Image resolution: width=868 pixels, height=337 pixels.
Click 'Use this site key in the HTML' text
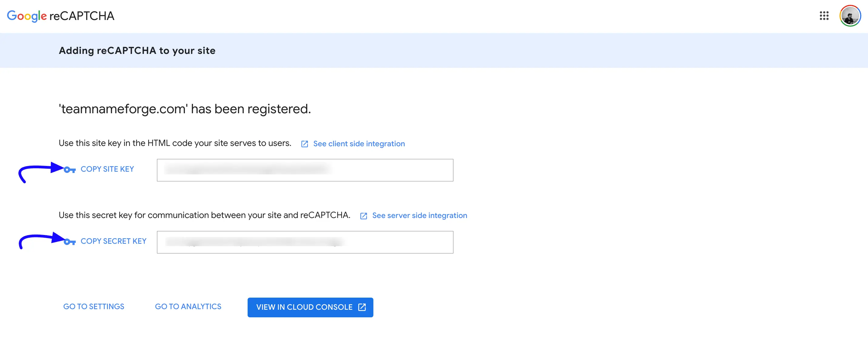pos(175,143)
